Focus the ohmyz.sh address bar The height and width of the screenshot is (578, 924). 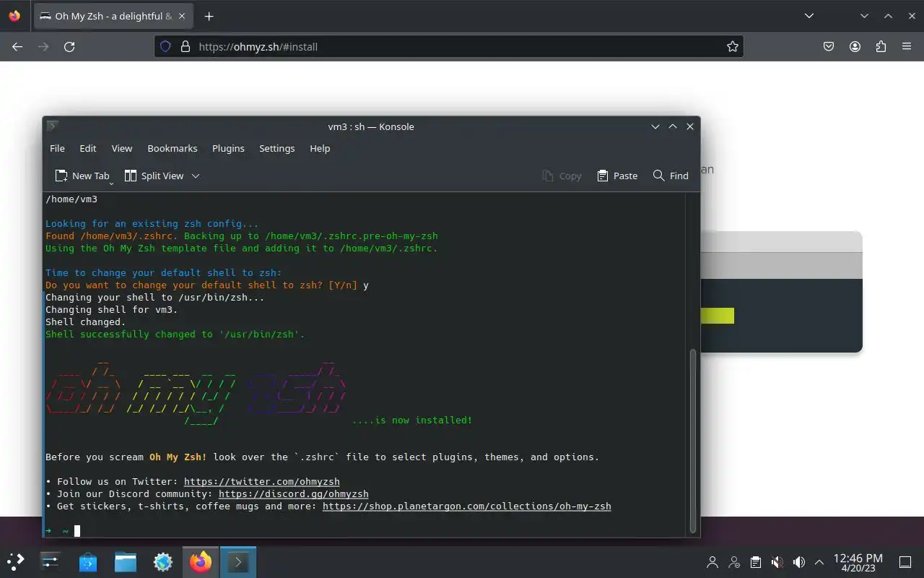(x=448, y=46)
